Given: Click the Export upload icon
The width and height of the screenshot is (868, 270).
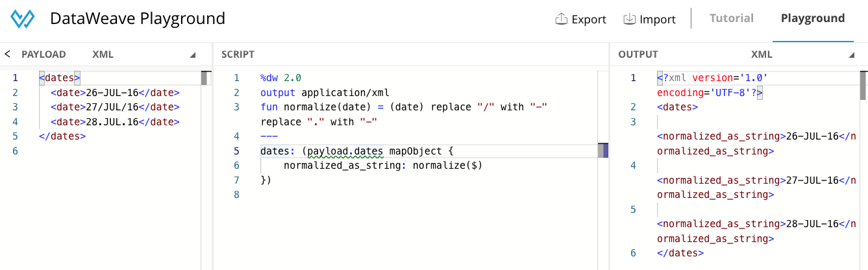Looking at the screenshot, I should click(x=562, y=19).
